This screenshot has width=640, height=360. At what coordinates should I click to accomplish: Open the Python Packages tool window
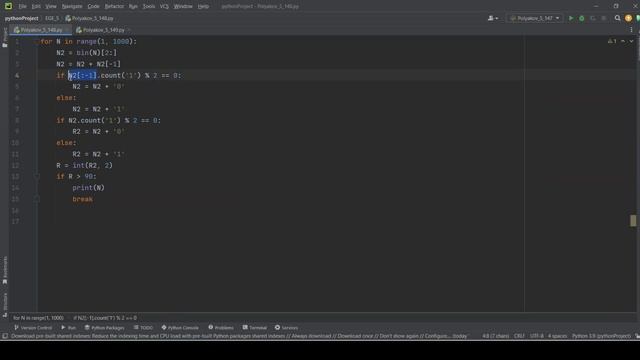(104, 328)
